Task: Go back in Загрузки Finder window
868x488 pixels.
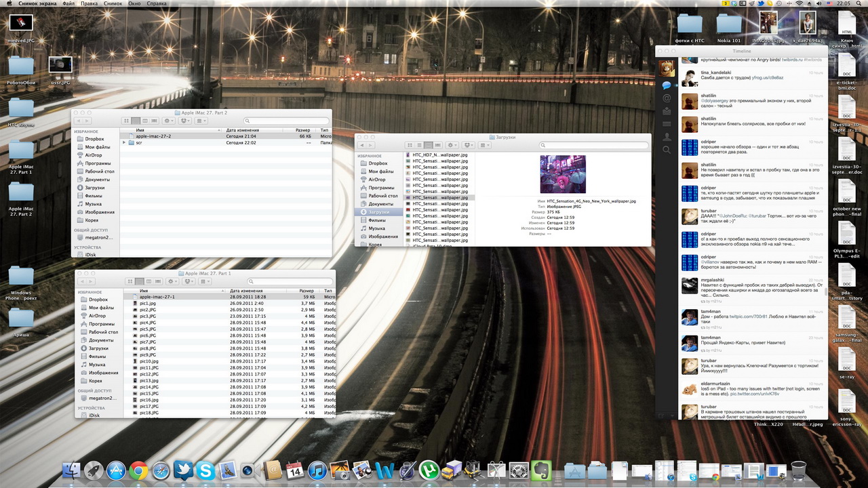Action: coord(362,145)
